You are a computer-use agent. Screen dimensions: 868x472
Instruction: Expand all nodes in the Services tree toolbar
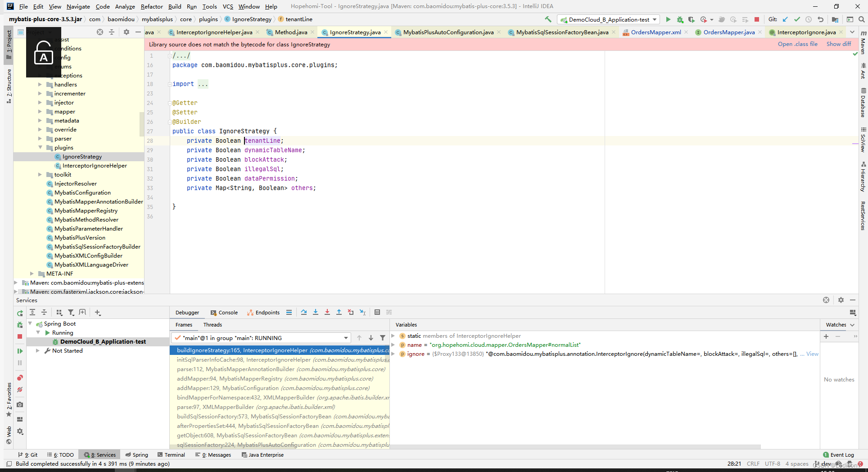click(x=32, y=312)
